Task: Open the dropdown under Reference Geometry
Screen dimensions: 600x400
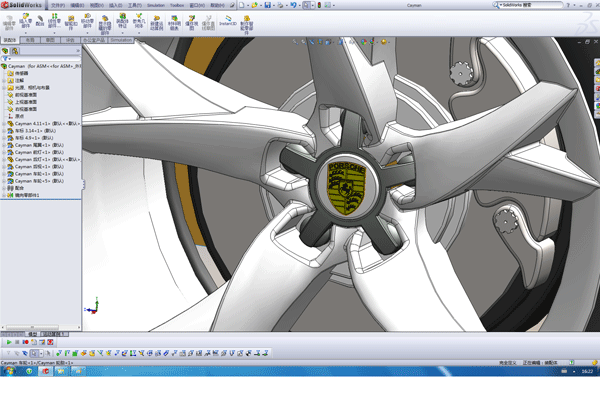Action: pos(139,32)
